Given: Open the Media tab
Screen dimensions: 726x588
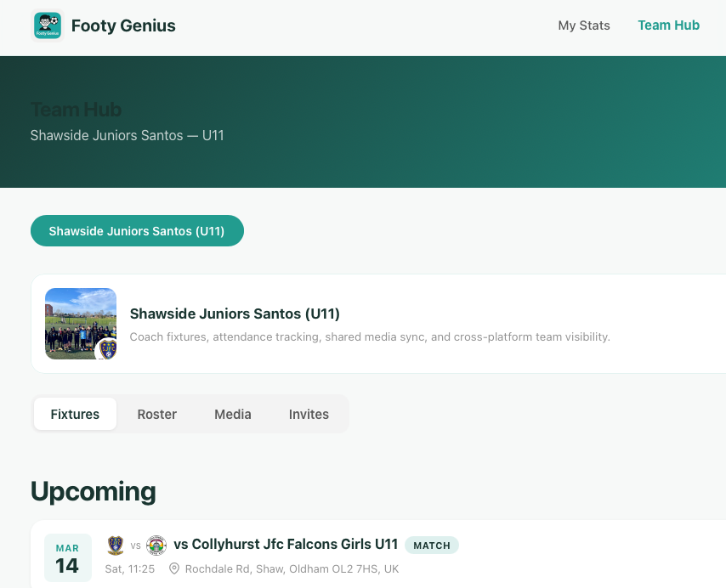Looking at the screenshot, I should [232, 414].
